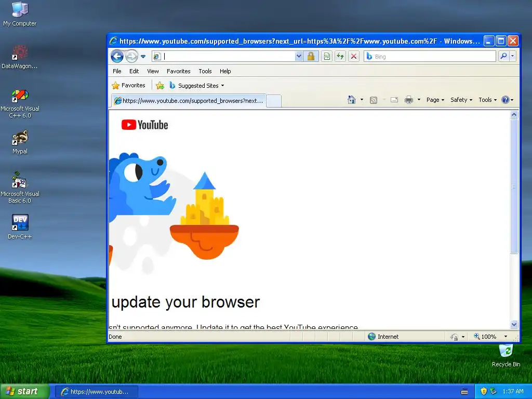Click the Bing search box
Image resolution: width=532 pixels, height=399 pixels.
coord(430,56)
